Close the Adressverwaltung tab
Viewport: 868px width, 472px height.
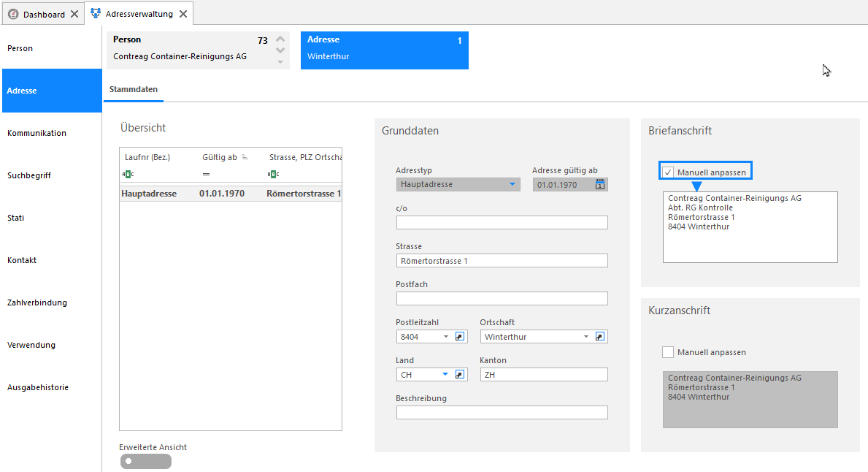click(x=183, y=14)
